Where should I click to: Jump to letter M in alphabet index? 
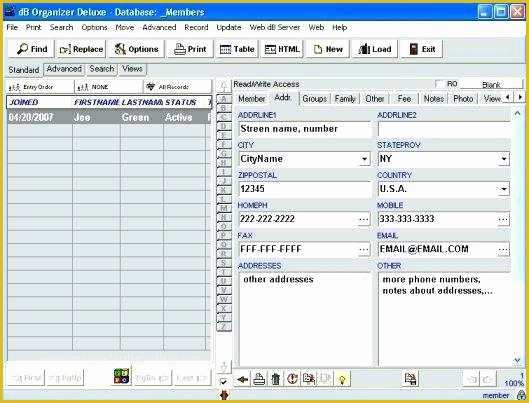[x=224, y=208]
